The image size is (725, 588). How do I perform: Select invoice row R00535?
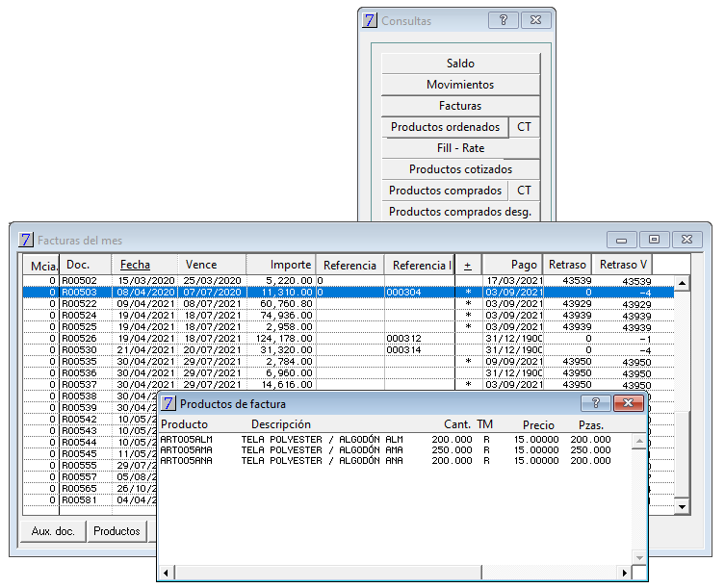point(349,362)
